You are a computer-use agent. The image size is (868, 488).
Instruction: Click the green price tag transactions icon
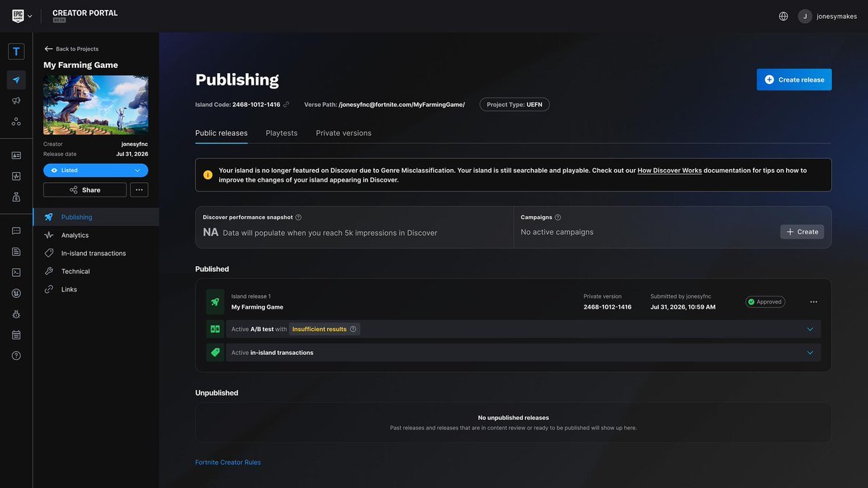215,353
